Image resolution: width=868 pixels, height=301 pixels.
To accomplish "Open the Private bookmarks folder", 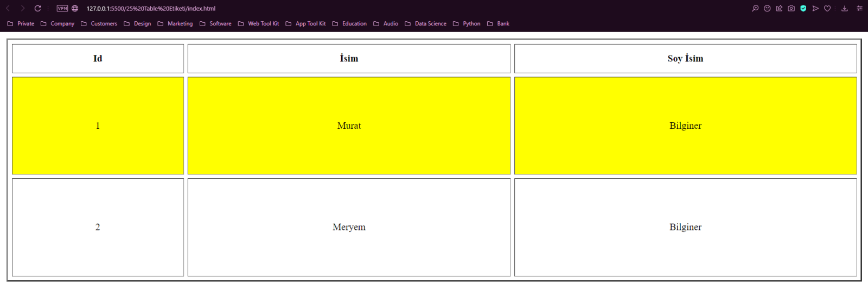I will [x=21, y=24].
